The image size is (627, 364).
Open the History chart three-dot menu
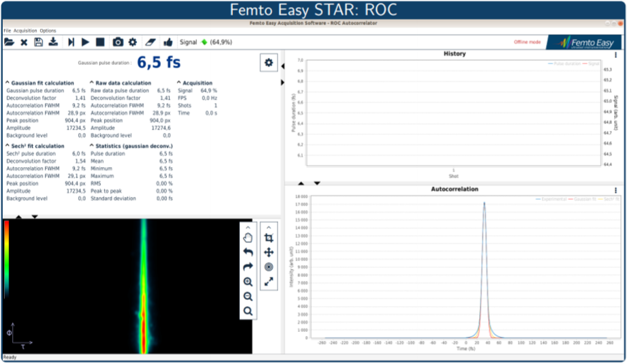pos(615,55)
